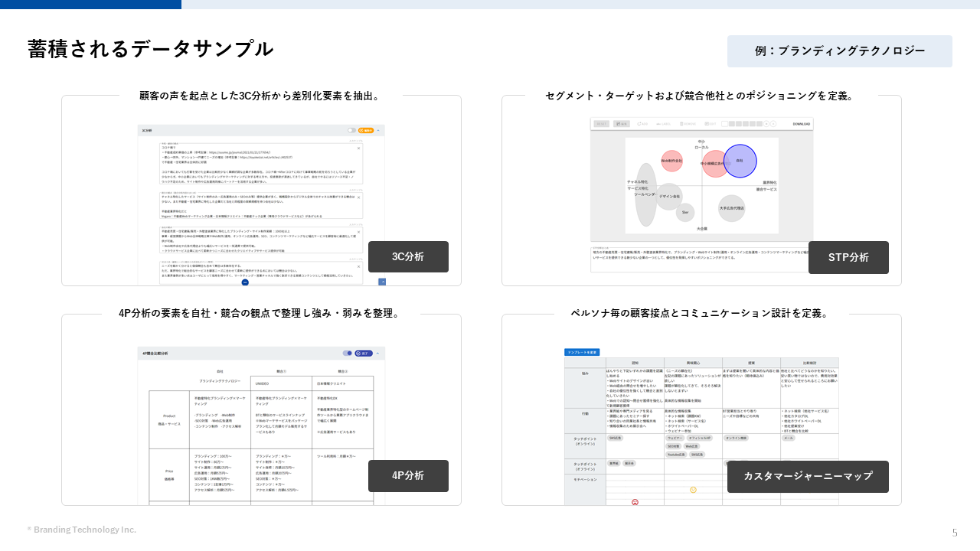The height and width of the screenshot is (551, 980).
Task: Click the LABEL tool in the STP toolbar
Action: (663, 123)
